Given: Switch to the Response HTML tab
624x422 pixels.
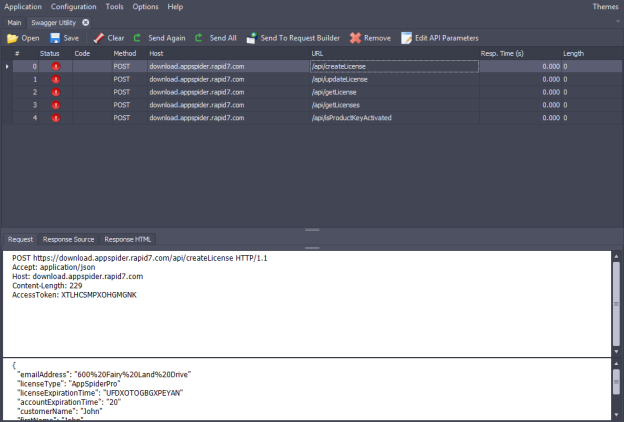Looking at the screenshot, I should [129, 239].
